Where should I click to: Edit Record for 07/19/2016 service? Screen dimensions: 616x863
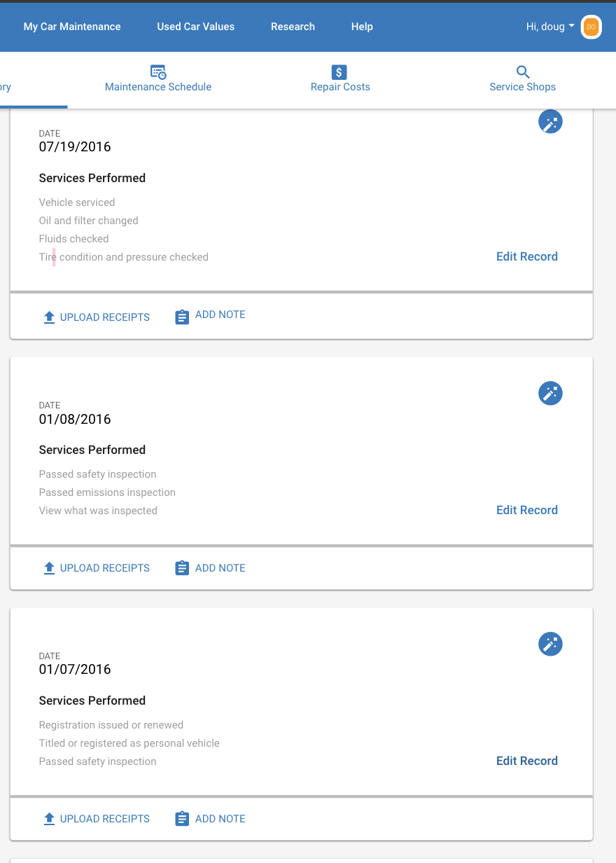527,256
